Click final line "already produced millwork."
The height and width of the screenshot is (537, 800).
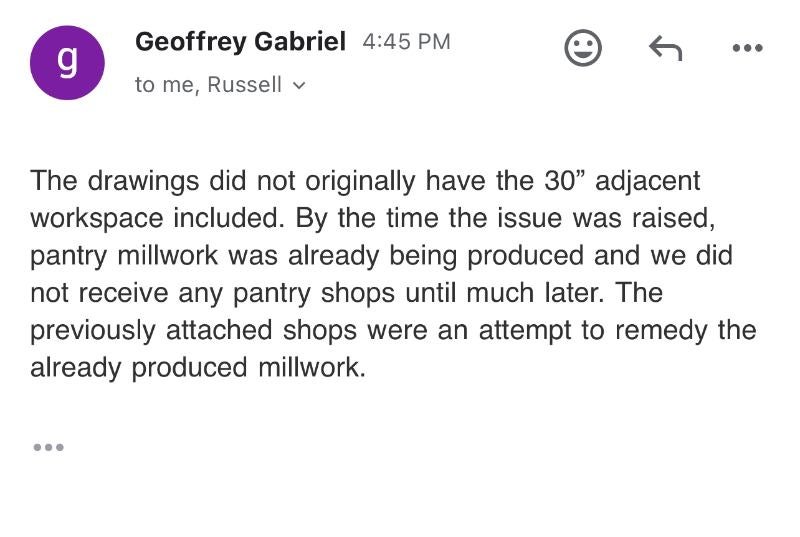(198, 367)
